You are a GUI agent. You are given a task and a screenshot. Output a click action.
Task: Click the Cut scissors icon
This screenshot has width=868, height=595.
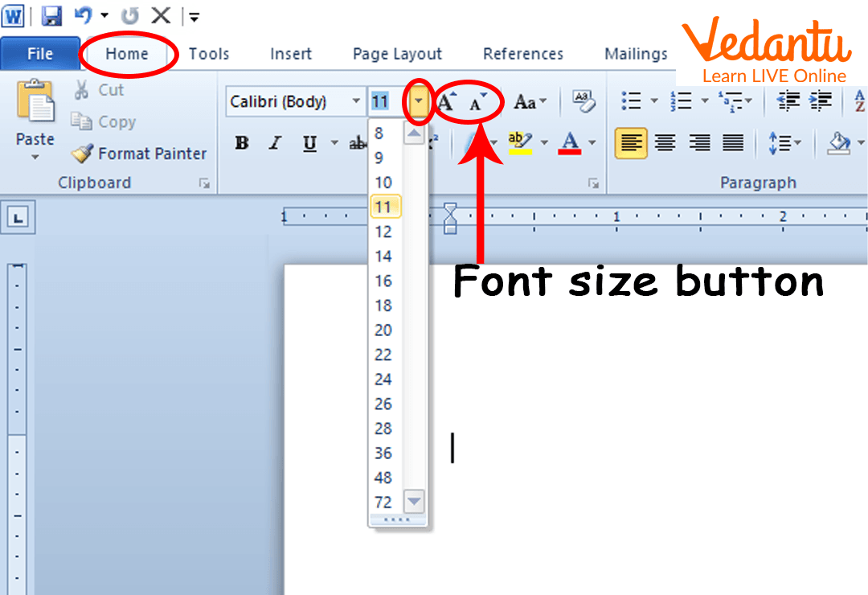pos(81,90)
